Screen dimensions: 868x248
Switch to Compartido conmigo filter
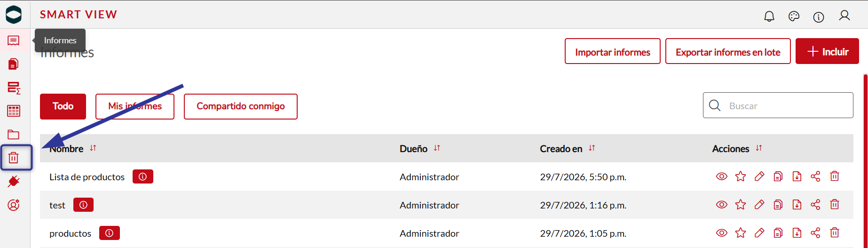241,106
